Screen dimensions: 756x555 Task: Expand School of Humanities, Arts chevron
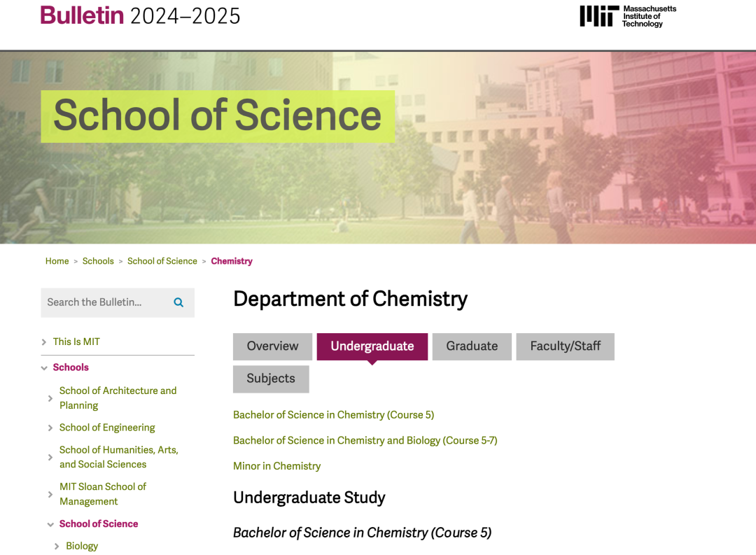(x=50, y=457)
